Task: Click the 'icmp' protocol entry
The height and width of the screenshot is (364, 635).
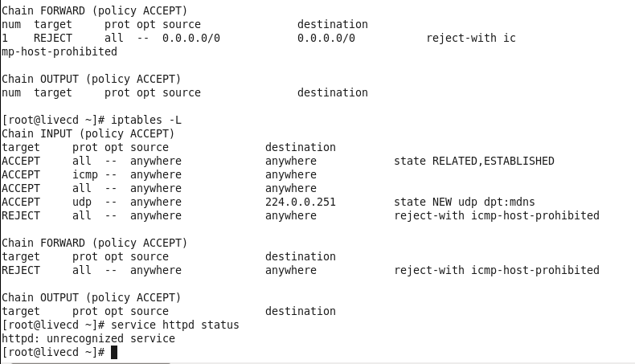Action: pyautogui.click(x=85, y=174)
